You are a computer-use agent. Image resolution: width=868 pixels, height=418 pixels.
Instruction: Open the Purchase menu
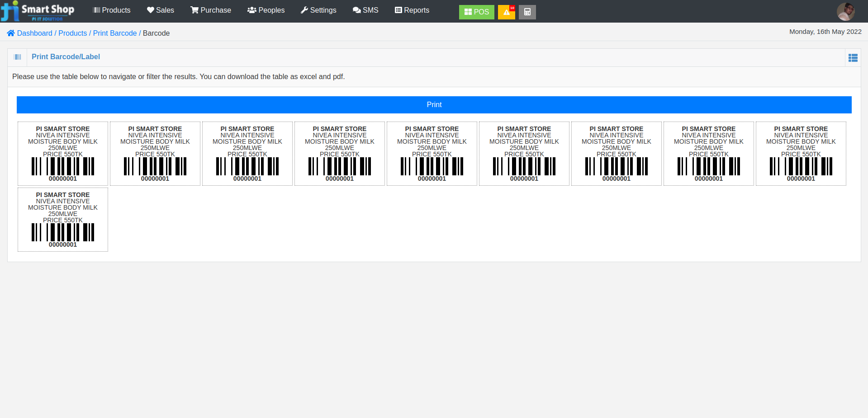210,10
